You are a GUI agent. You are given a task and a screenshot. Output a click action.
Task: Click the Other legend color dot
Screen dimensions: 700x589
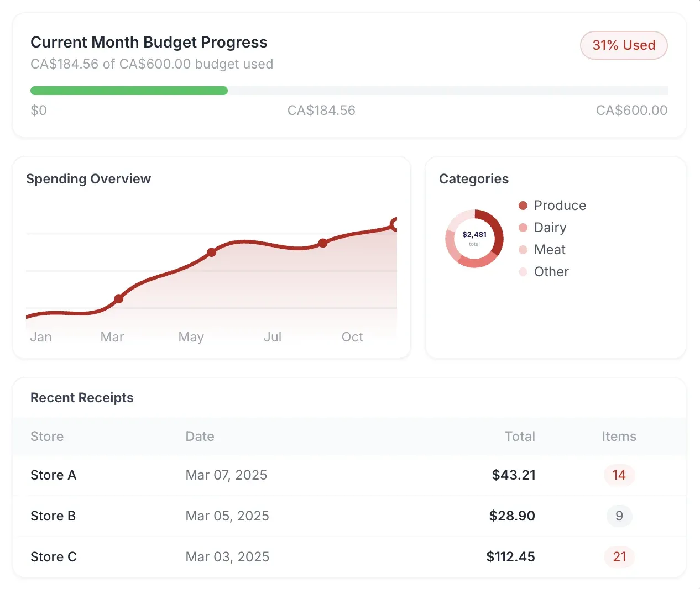click(x=523, y=271)
